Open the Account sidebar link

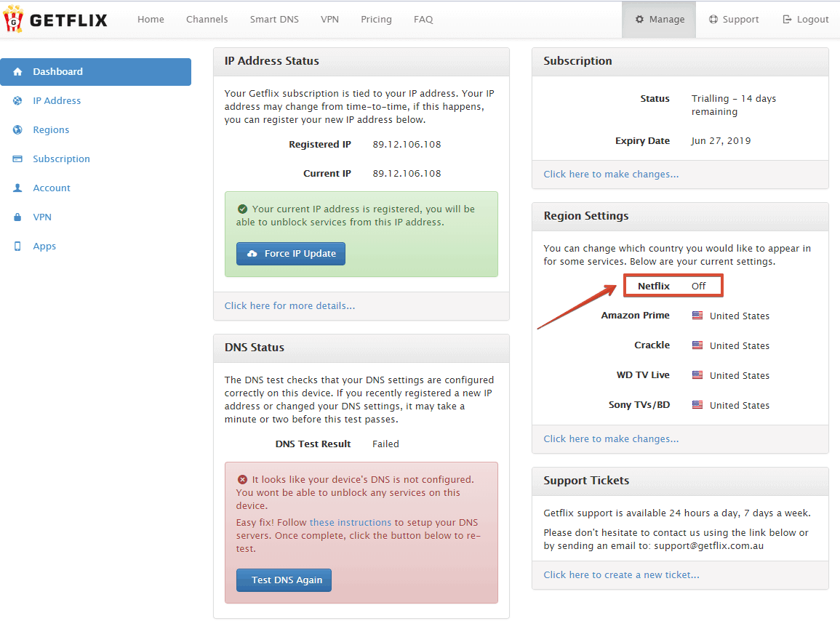coord(52,188)
